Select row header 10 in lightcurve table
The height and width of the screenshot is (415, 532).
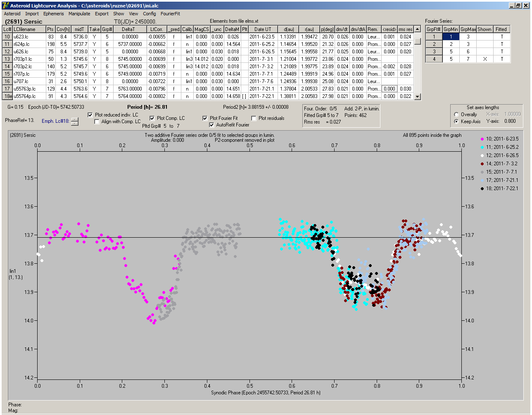click(x=7, y=37)
